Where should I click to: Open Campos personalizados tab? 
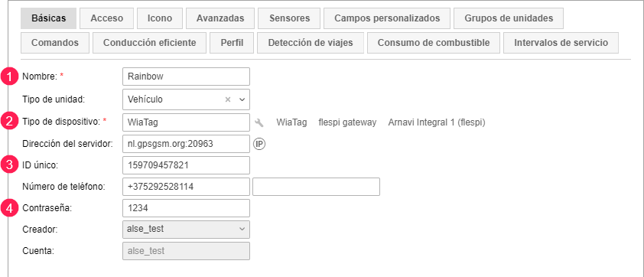(x=387, y=18)
